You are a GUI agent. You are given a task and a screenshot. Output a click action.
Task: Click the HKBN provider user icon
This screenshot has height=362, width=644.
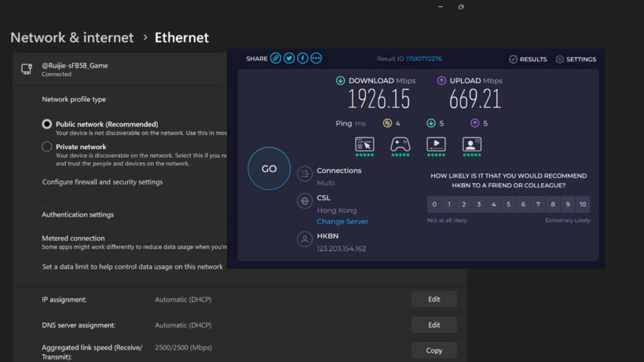coord(305,239)
